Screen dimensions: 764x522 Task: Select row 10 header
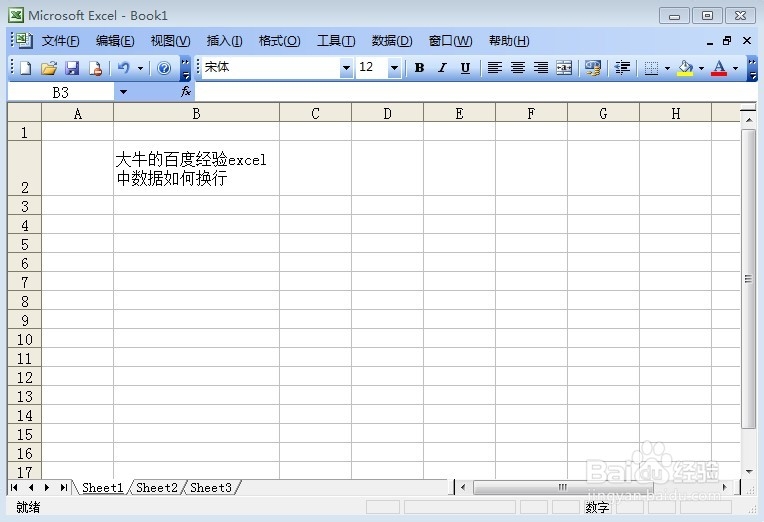[24, 339]
